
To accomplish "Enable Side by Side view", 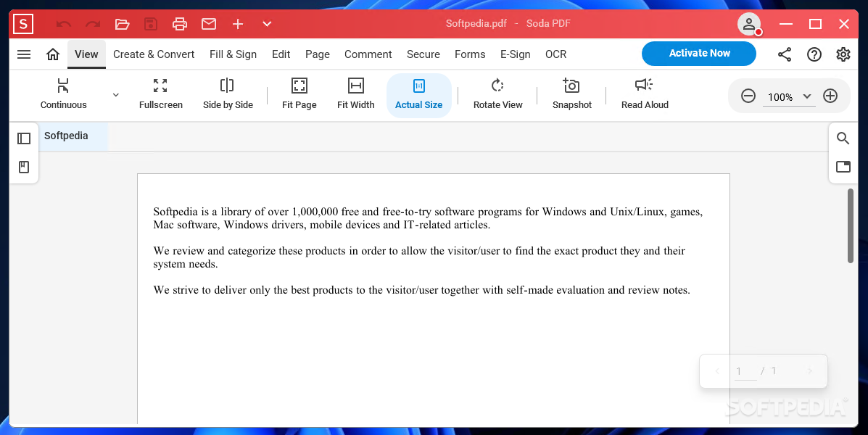I will (228, 94).
